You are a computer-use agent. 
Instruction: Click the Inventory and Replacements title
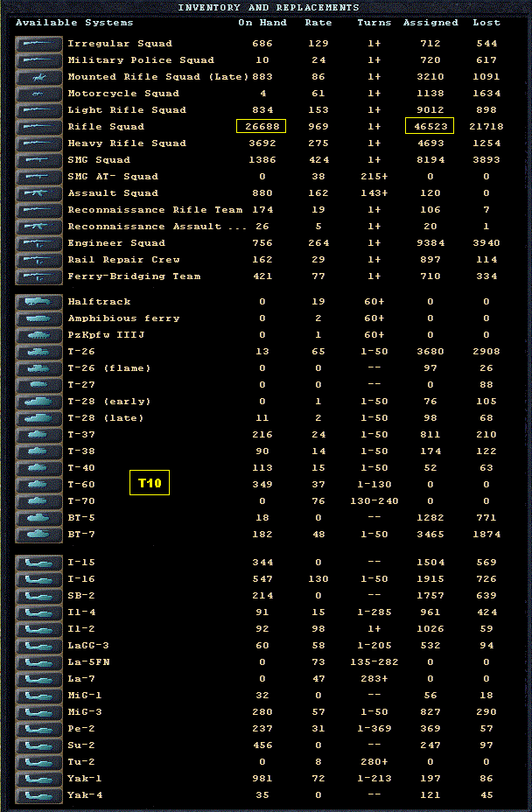coord(269,7)
